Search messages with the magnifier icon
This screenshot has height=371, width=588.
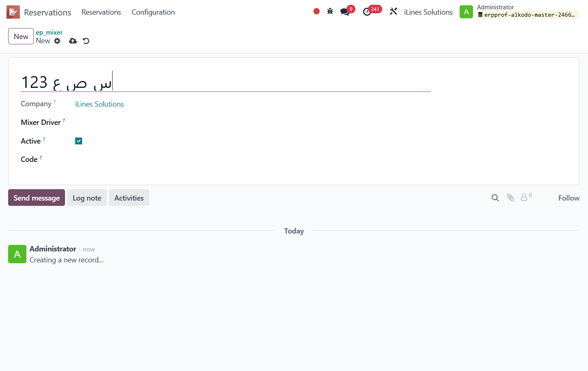click(x=495, y=198)
